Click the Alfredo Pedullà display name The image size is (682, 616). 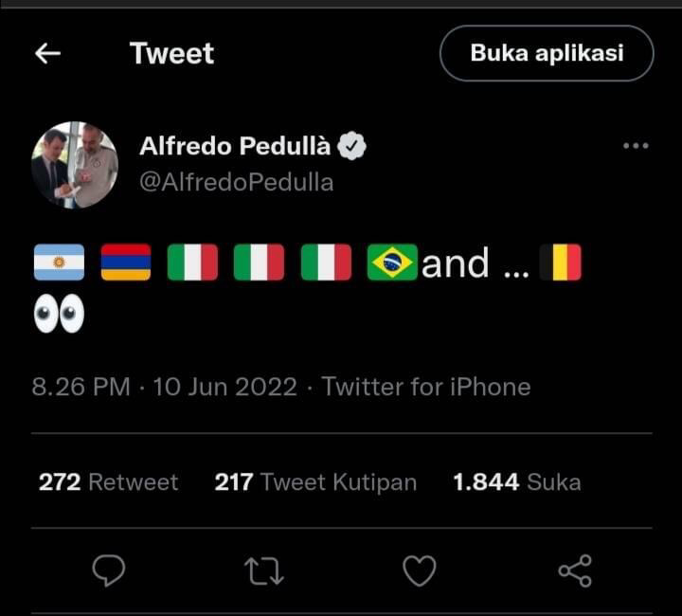(x=235, y=146)
